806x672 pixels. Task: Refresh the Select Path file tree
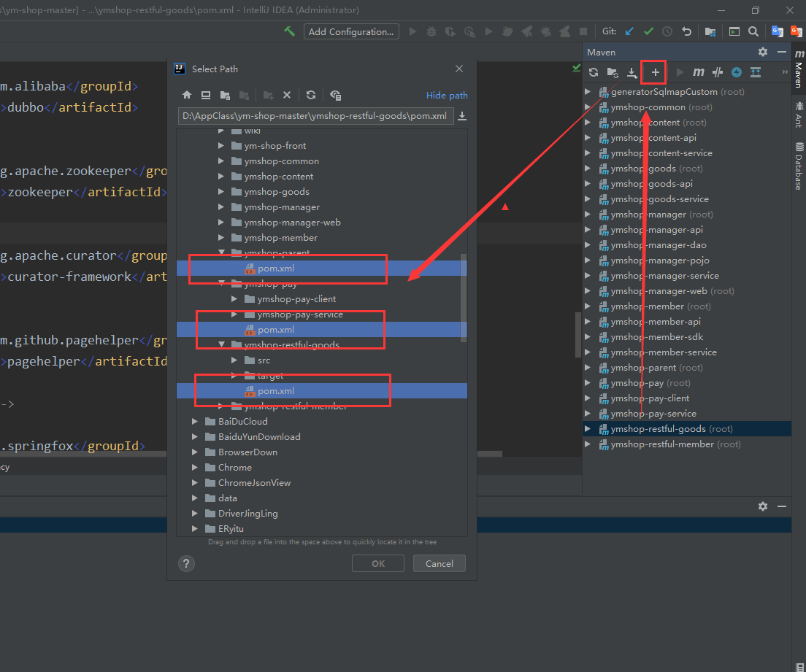[310, 95]
